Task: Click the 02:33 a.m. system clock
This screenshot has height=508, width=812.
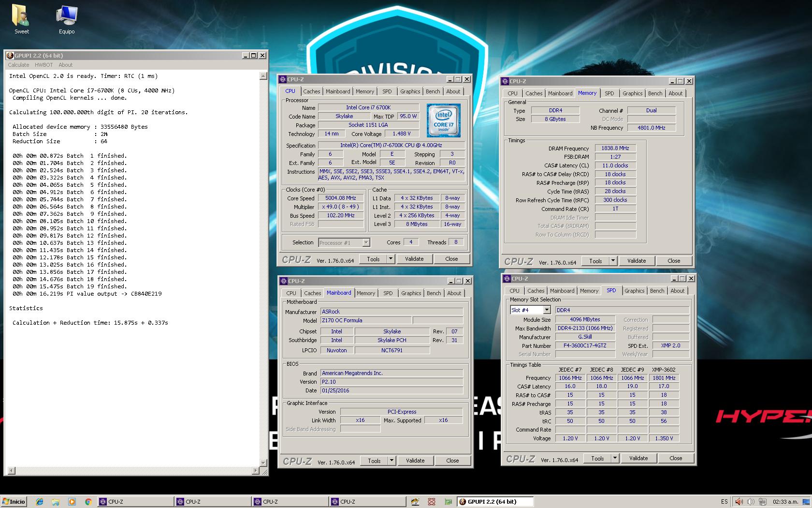Action: (785, 502)
